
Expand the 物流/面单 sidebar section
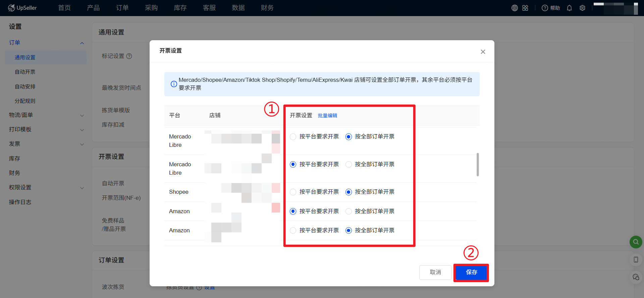pyautogui.click(x=82, y=115)
